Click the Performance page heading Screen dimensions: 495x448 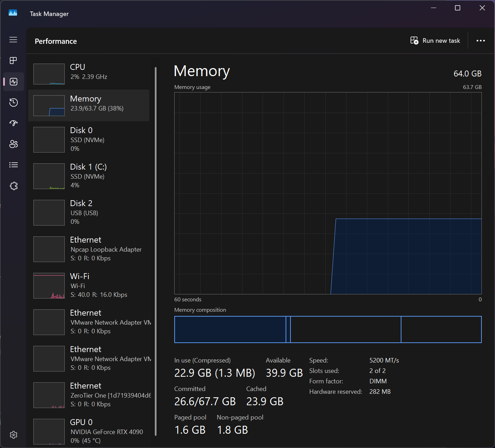coord(56,41)
